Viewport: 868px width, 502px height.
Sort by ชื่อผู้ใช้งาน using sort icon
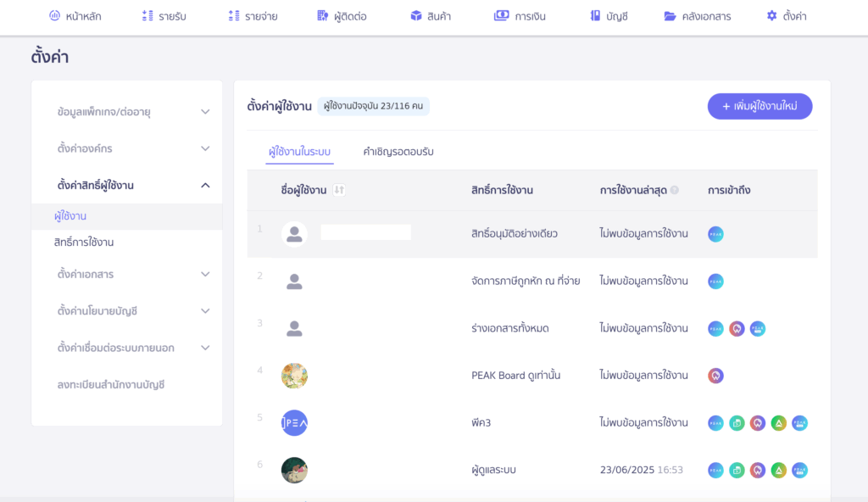[339, 190]
